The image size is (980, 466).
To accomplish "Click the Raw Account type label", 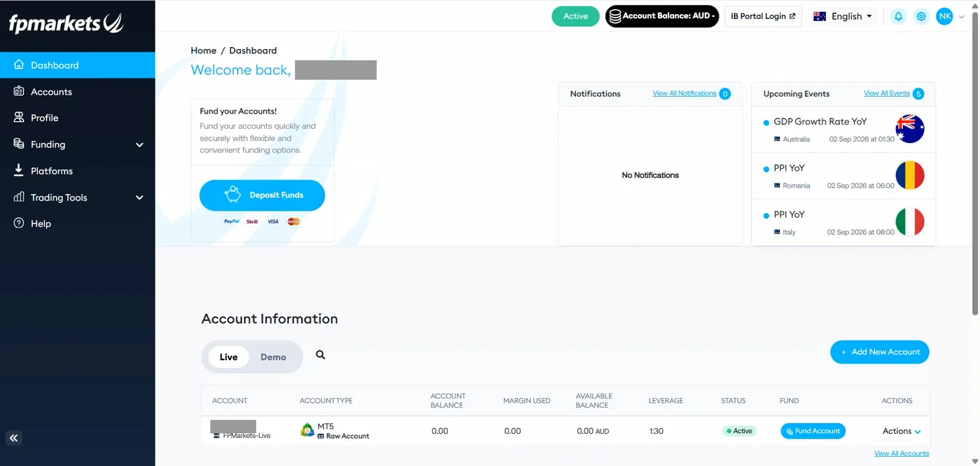I will 347,436.
